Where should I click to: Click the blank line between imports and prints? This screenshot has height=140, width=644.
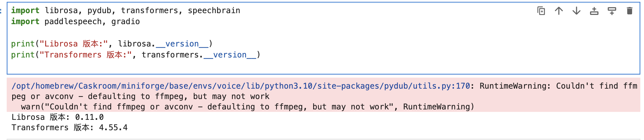(324, 32)
